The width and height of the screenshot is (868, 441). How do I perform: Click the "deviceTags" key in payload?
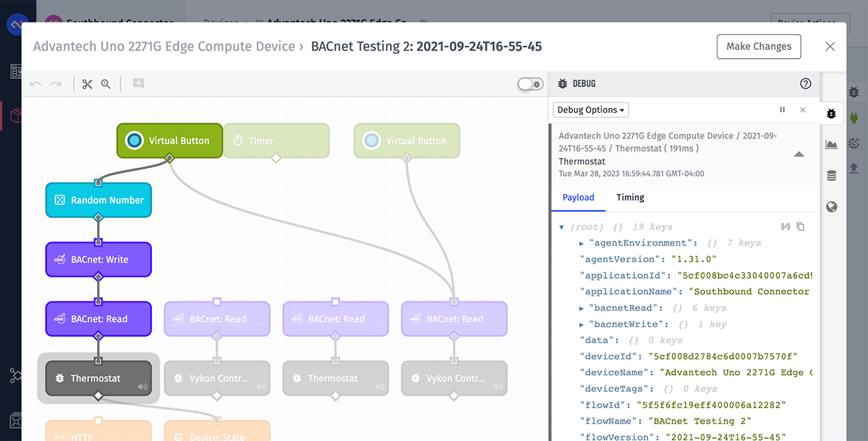616,389
